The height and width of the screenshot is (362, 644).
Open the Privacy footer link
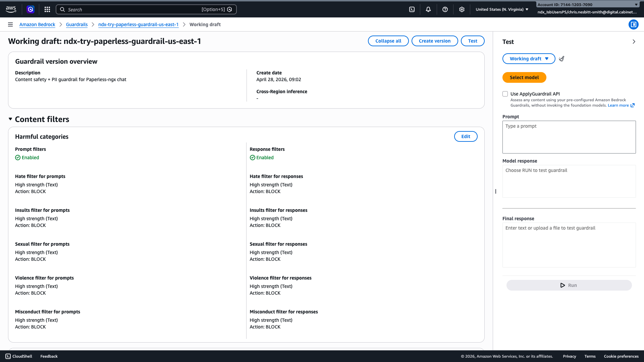(x=569, y=356)
